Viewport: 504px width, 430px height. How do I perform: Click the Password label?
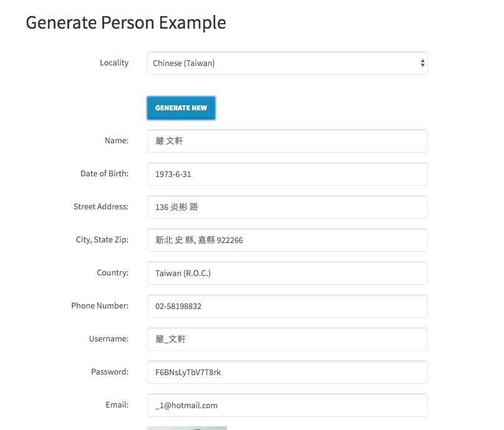(x=110, y=371)
